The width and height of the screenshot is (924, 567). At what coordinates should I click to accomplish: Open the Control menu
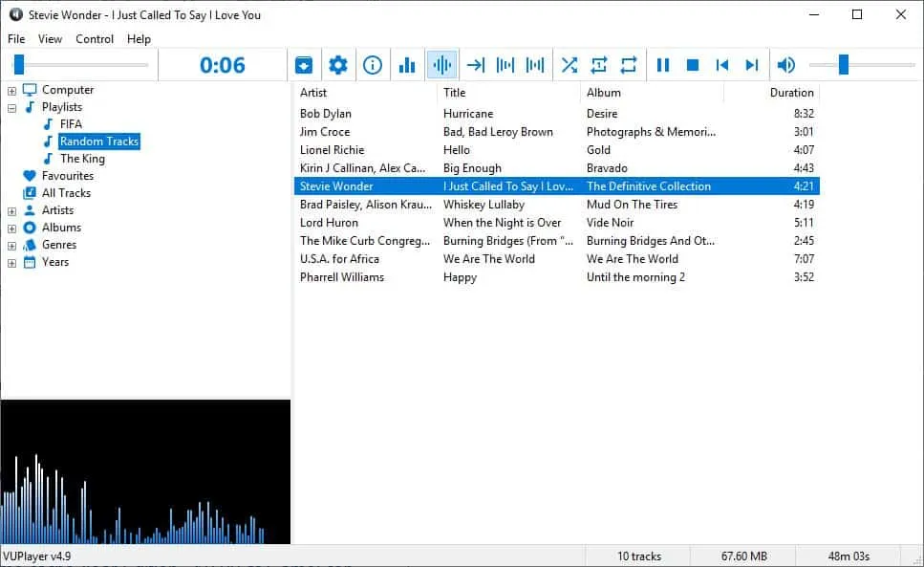pos(95,39)
